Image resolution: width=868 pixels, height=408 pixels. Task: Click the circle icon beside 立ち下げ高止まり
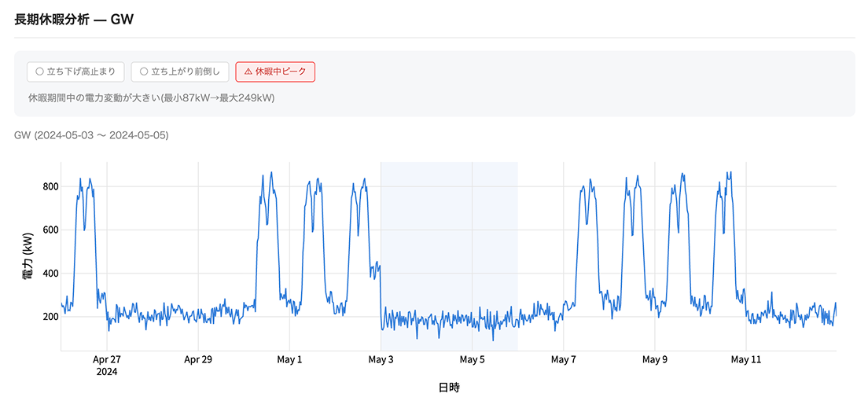click(x=39, y=72)
